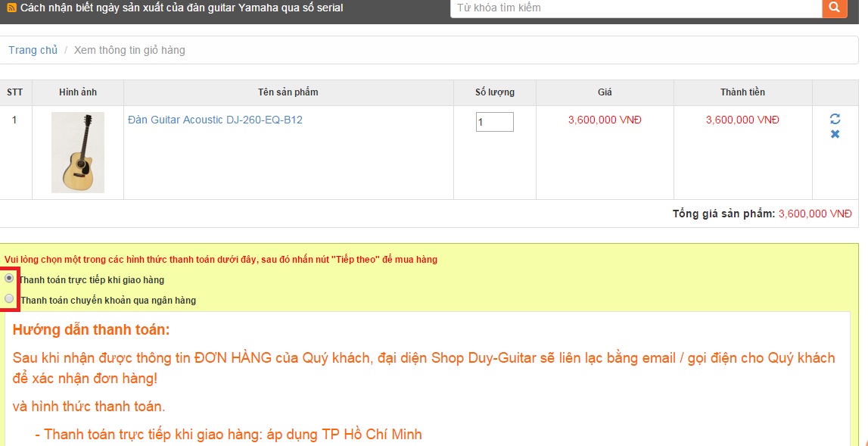This screenshot has width=868, height=446.
Task: Click the 'Thành tiền' column header
Action: coord(742,92)
